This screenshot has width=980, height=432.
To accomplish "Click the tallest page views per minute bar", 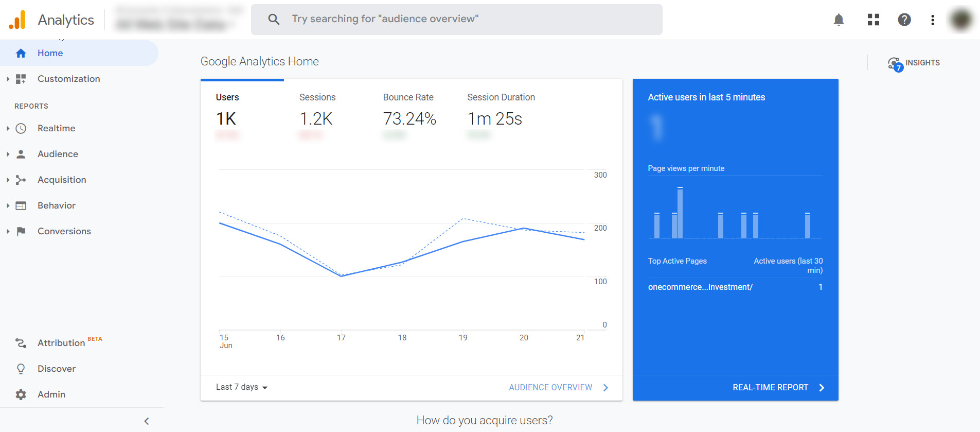I will point(680,213).
